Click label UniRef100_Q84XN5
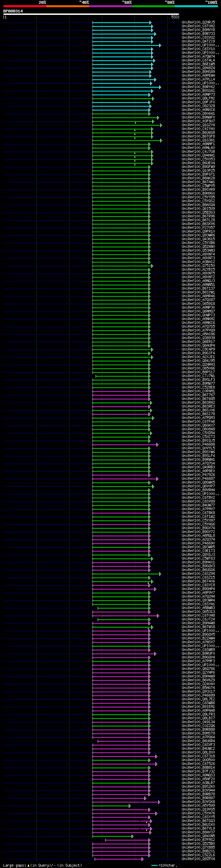The width and height of the screenshot is (221, 868). click(198, 836)
